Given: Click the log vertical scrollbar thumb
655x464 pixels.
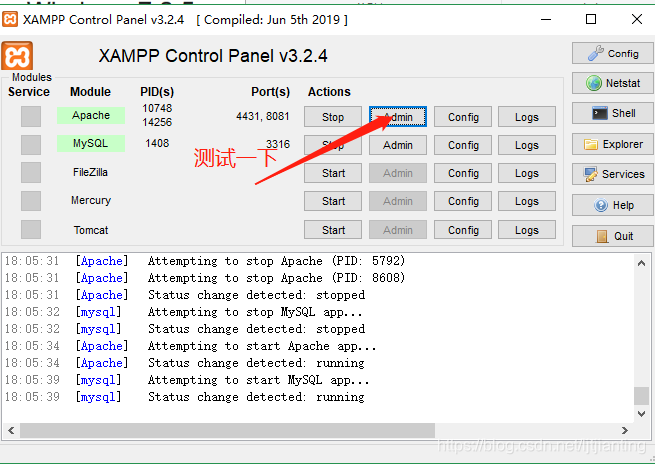Looking at the screenshot, I should [641, 396].
